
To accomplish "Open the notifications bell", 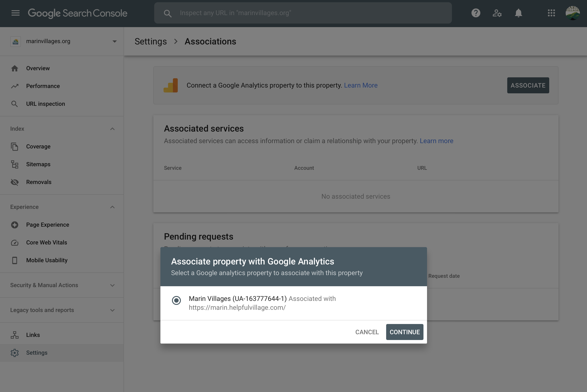I will [x=519, y=13].
